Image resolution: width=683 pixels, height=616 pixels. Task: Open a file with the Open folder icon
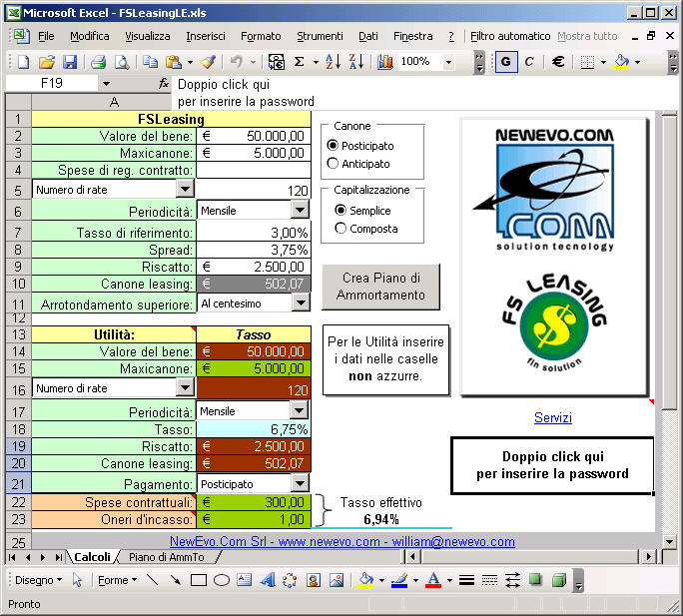(47, 62)
